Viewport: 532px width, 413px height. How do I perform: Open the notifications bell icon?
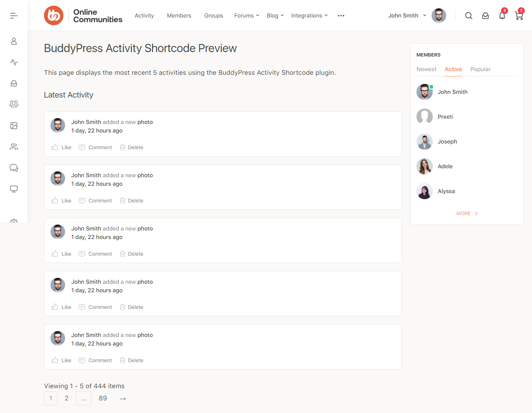[502, 16]
